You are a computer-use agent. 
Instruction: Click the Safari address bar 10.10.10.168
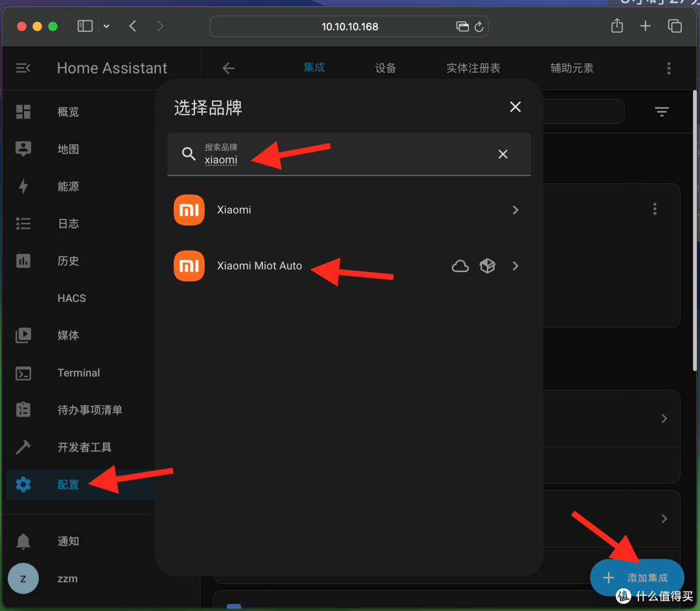click(349, 27)
